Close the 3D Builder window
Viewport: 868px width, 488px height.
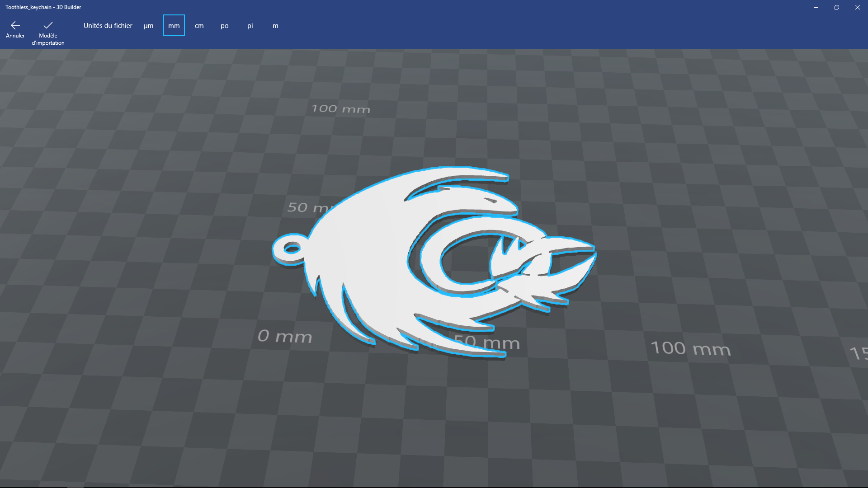point(858,7)
